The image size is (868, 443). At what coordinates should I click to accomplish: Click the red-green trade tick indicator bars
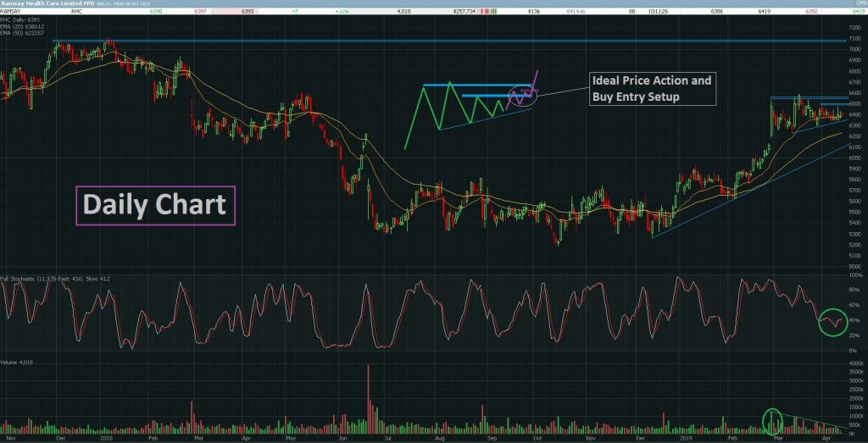pos(490,11)
